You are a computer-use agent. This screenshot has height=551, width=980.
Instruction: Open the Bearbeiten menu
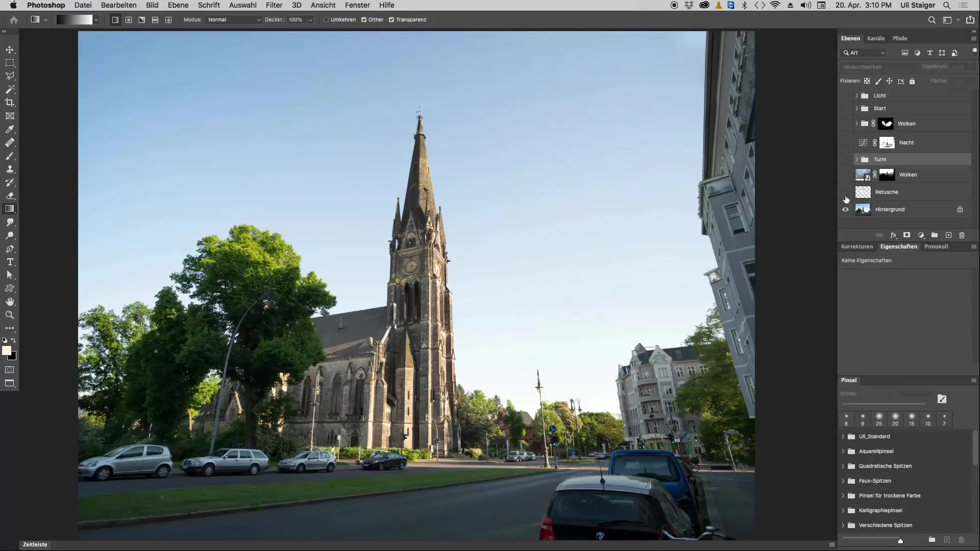coord(119,5)
